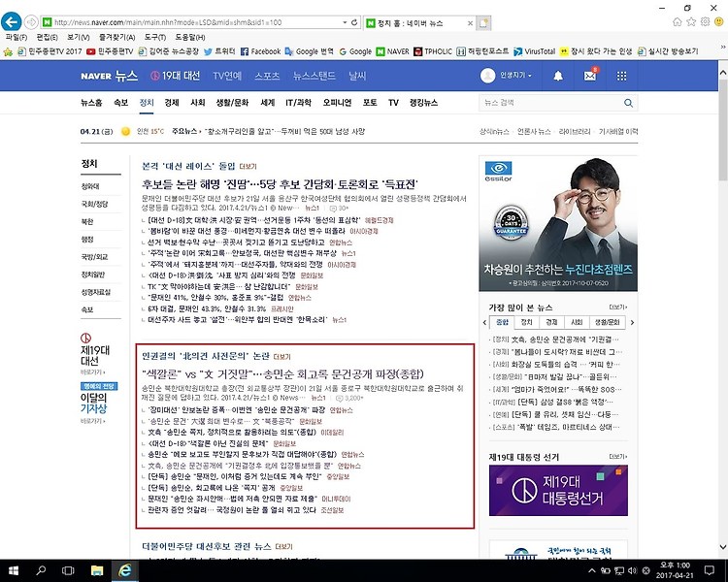Open the TPHOLIC bookmark

433,51
